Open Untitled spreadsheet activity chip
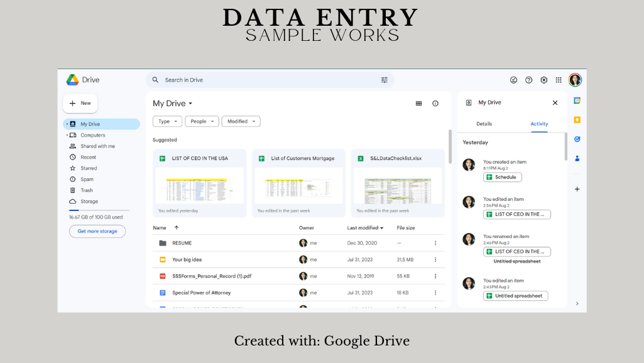 click(515, 296)
